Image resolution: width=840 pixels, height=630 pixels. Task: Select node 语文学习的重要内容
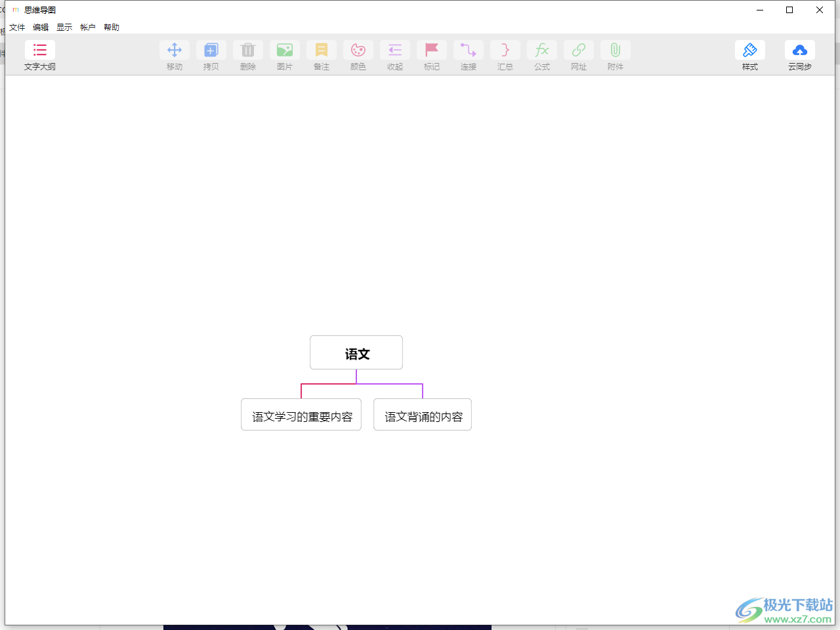[301, 415]
